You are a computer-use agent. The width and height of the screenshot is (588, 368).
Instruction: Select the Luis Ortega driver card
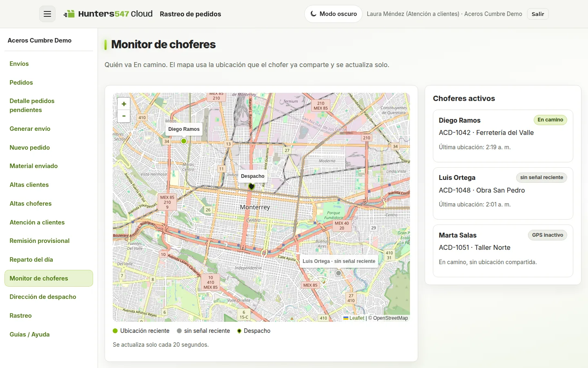[x=503, y=193]
